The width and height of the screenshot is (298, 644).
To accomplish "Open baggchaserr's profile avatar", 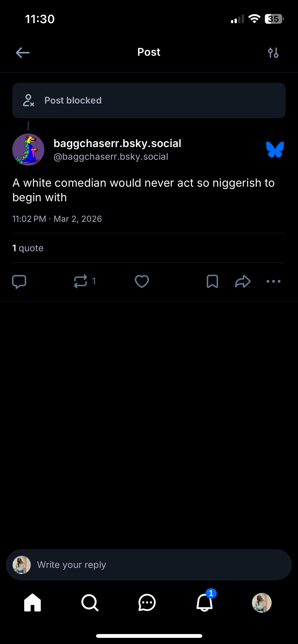I will tap(28, 150).
